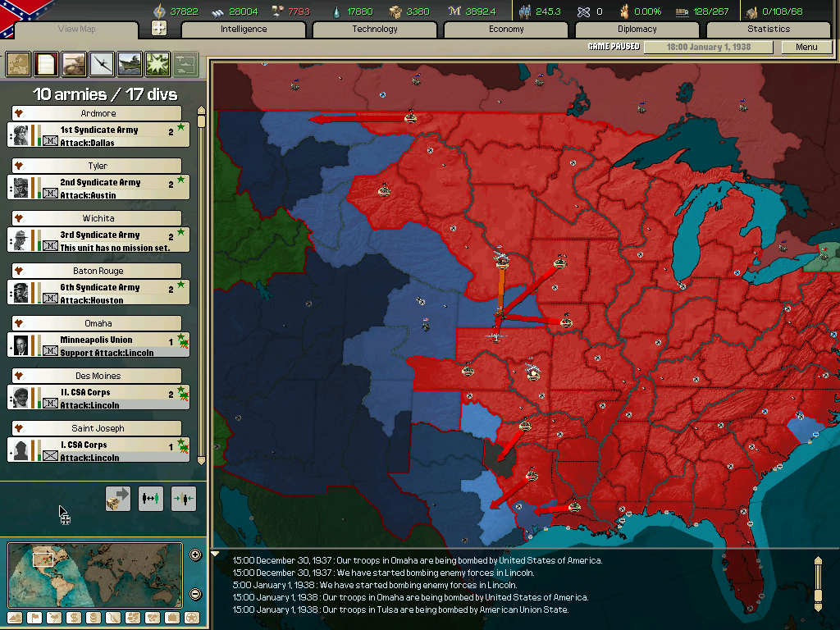Select the dollar sign economic map mode

pos(74,618)
